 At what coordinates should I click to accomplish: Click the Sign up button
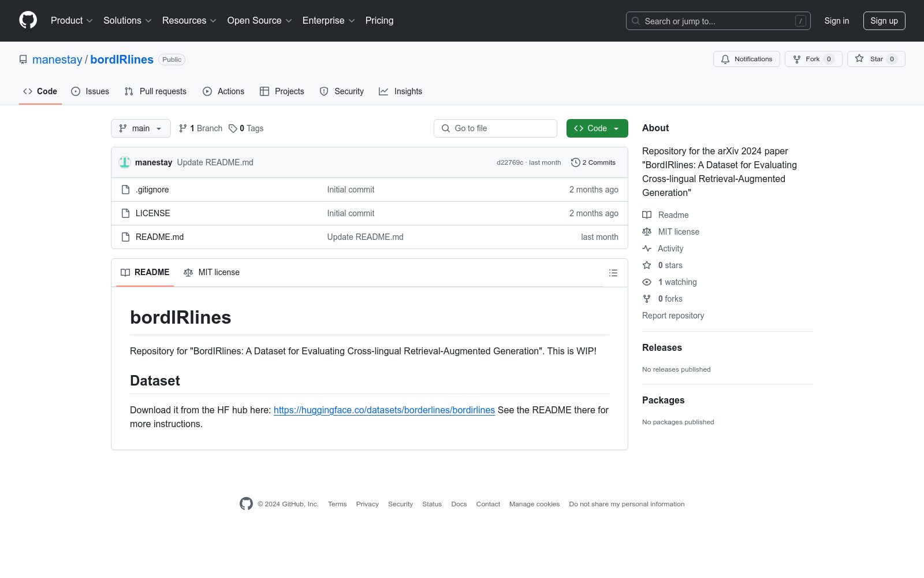(x=884, y=21)
